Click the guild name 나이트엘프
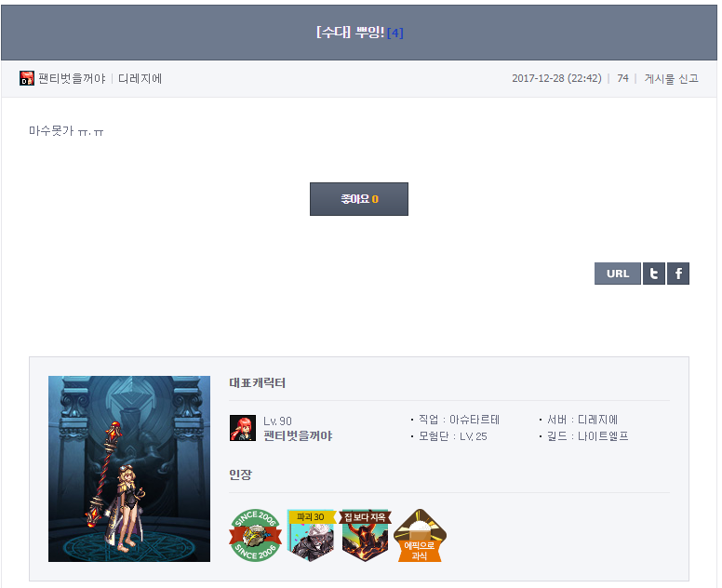The image size is (722, 588). (603, 436)
